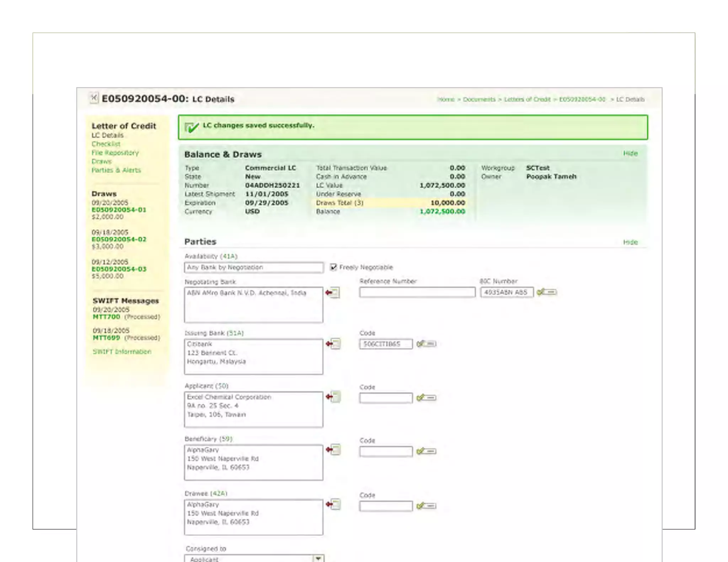
Task: Click the red arrow lookup icon beside Issuing Bank
Action: click(x=333, y=344)
